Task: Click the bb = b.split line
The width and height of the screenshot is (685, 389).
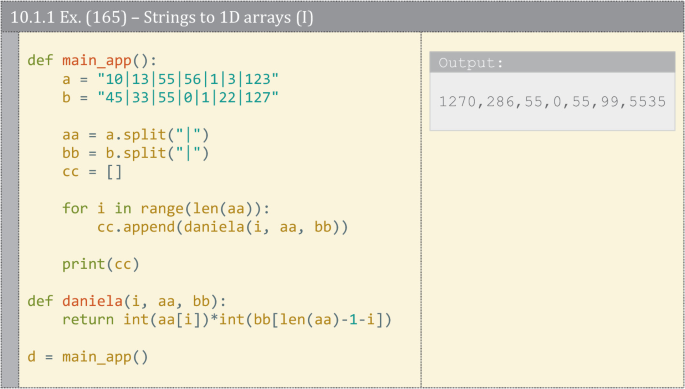Action: pyautogui.click(x=135, y=153)
